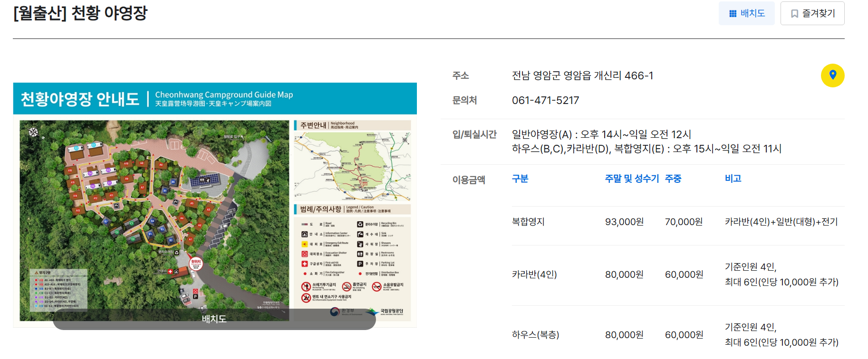Click the 입/퇴실시간 label

click(474, 134)
